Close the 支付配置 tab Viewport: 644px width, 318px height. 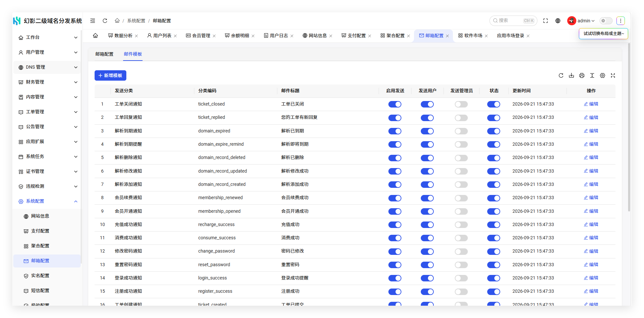click(370, 36)
